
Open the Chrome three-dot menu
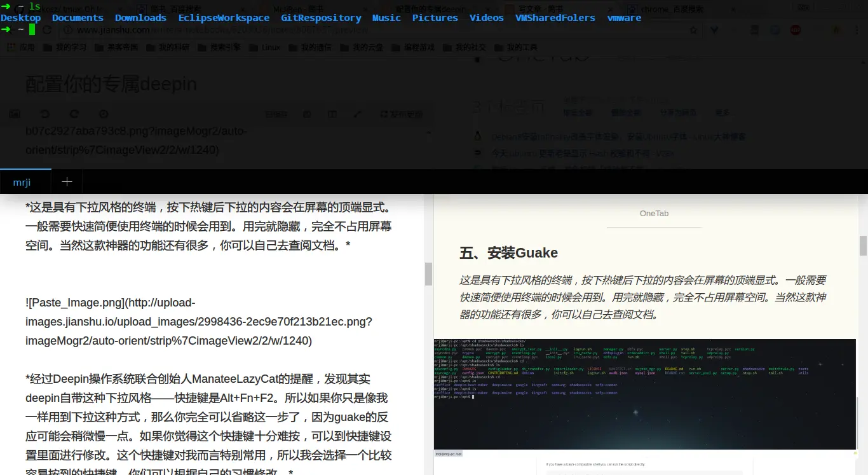857,30
